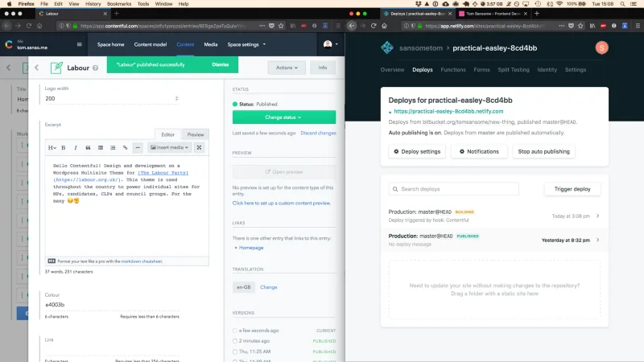Go back with the entry back arrow
The image size is (644, 362).
tap(36, 68)
